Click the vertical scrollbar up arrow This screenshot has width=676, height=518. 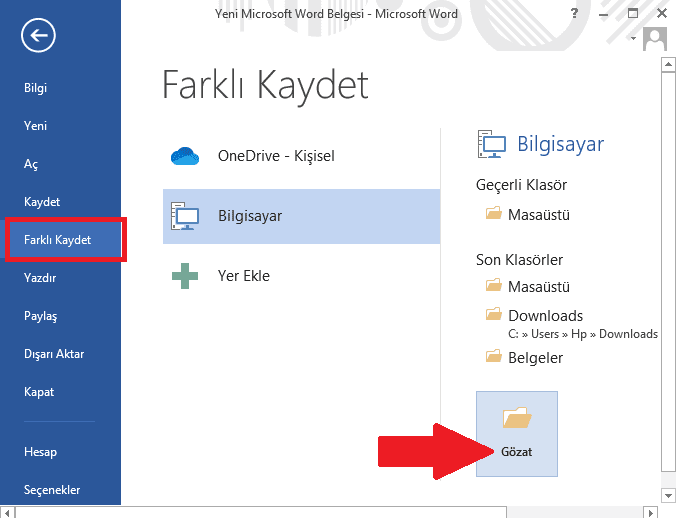coord(668,65)
